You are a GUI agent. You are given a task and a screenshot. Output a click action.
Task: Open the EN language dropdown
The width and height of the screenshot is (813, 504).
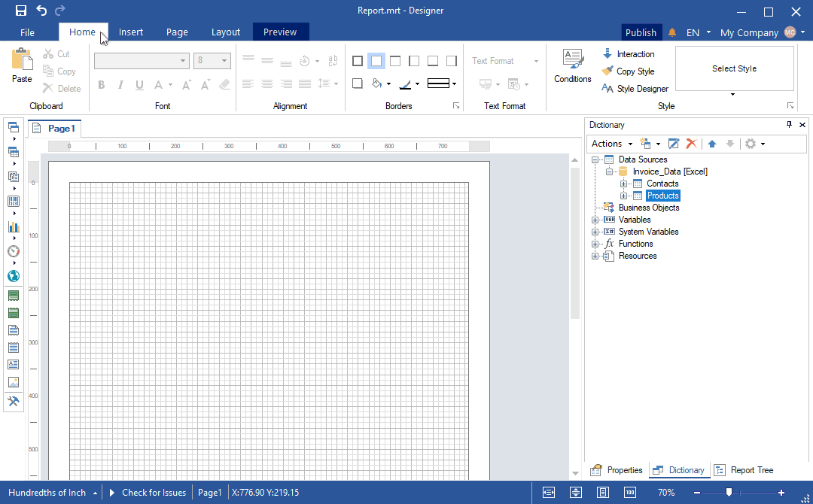tap(699, 32)
